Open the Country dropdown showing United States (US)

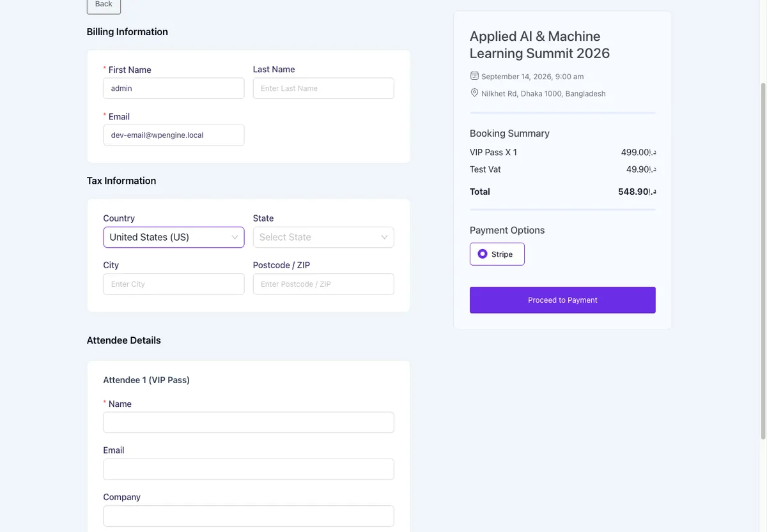tap(174, 237)
